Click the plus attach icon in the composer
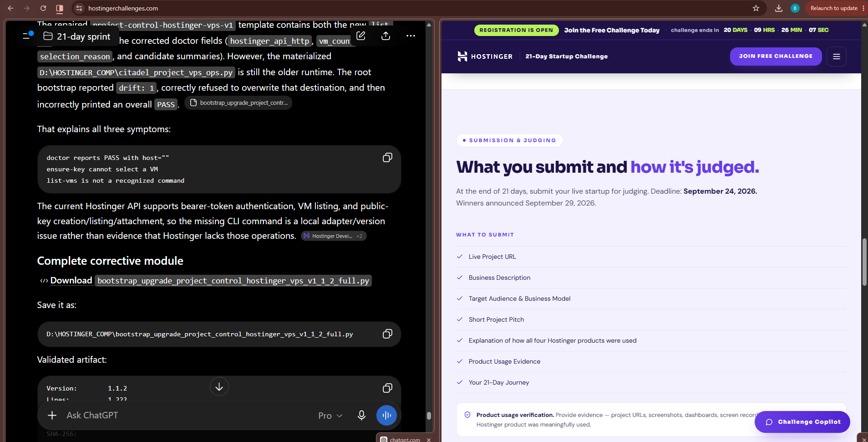This screenshot has height=442, width=868. pyautogui.click(x=52, y=415)
